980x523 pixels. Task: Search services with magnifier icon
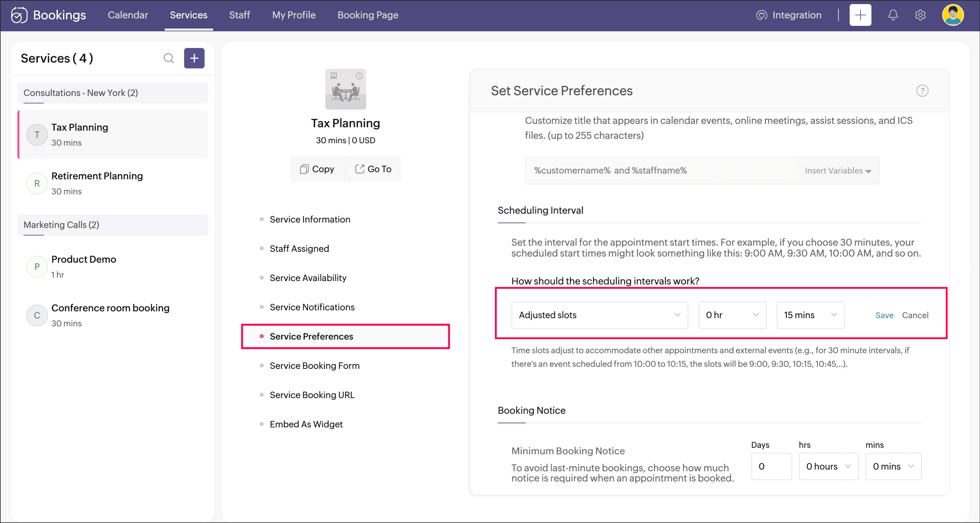[168, 58]
